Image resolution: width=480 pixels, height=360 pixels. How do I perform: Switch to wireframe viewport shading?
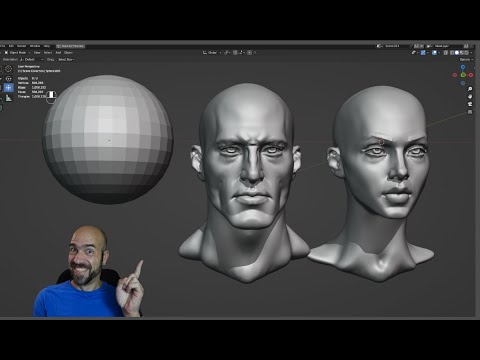point(452,53)
